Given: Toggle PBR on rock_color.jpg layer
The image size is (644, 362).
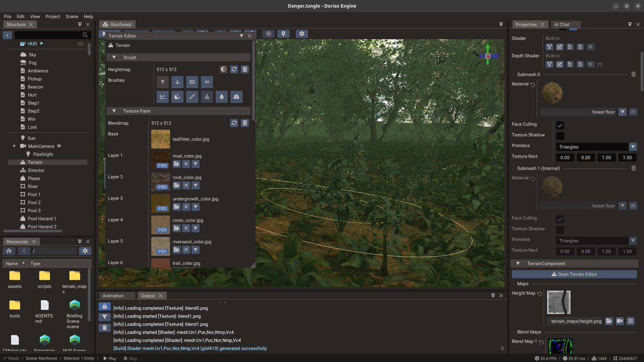Looking at the screenshot, I should 162,187.
